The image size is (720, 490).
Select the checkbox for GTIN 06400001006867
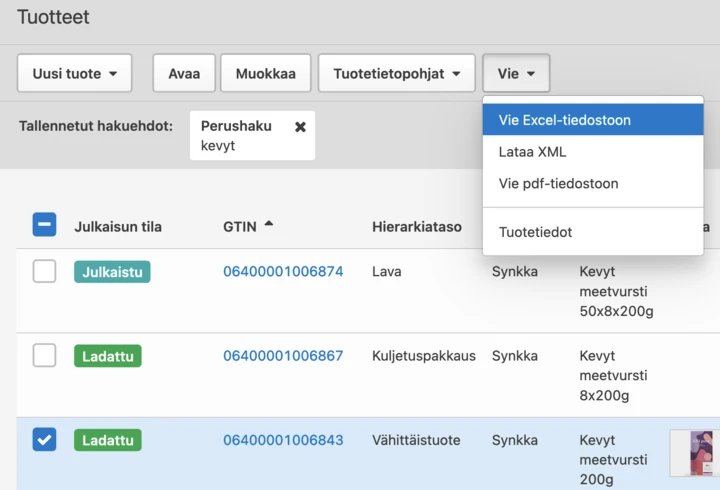[x=44, y=355]
